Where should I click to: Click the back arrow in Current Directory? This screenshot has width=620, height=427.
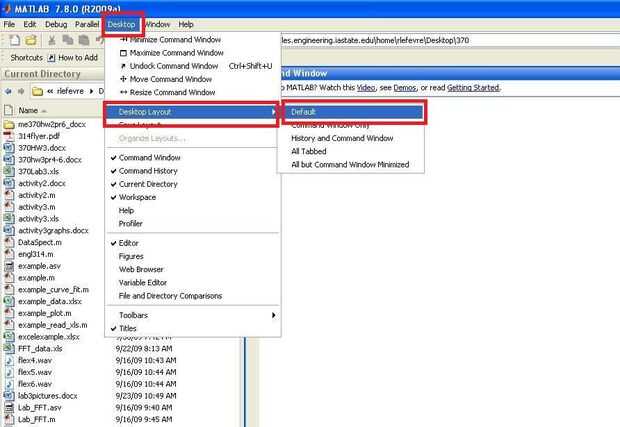[x=8, y=91]
